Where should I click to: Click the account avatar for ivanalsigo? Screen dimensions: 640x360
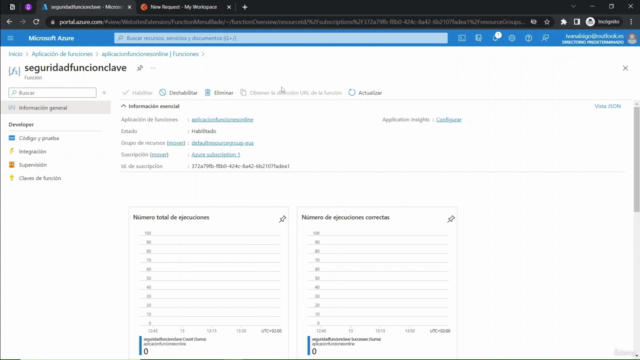[632, 38]
